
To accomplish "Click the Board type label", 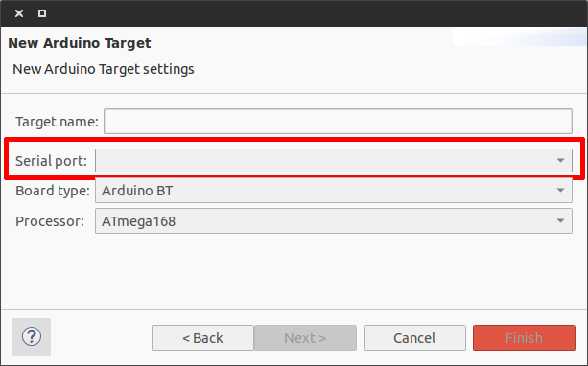I will click(x=53, y=191).
